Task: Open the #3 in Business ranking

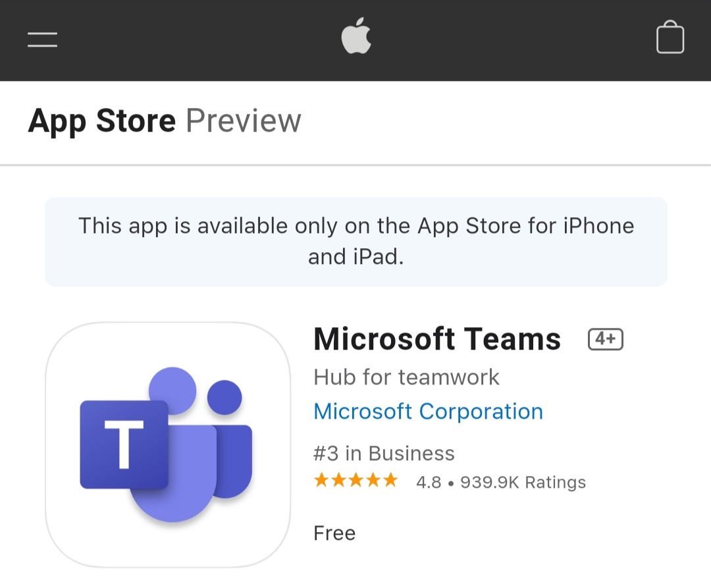Action: [x=384, y=454]
